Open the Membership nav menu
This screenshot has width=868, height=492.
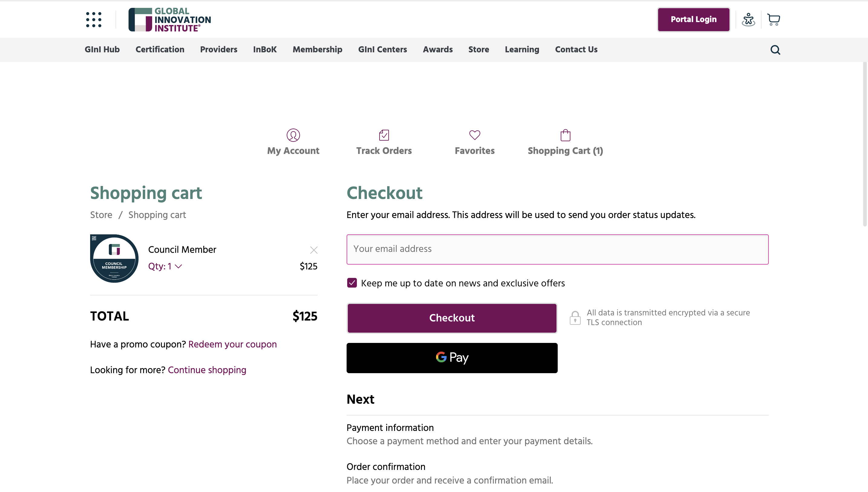click(x=317, y=50)
